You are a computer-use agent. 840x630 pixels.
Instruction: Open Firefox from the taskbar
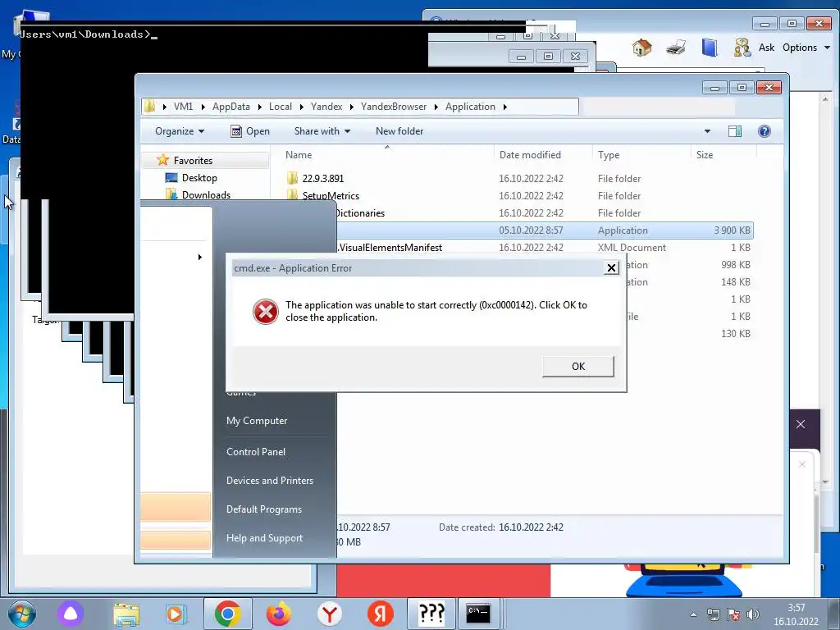tap(279, 614)
